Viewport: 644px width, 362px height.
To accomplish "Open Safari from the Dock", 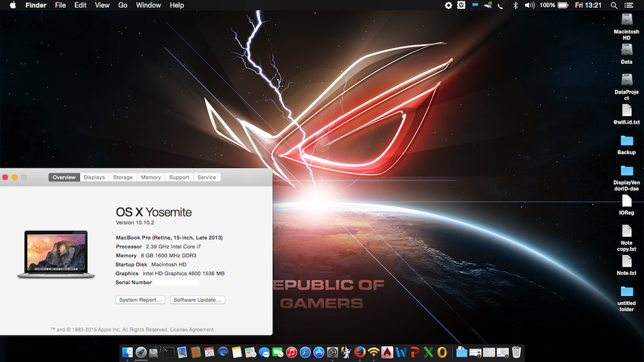I will (305, 352).
